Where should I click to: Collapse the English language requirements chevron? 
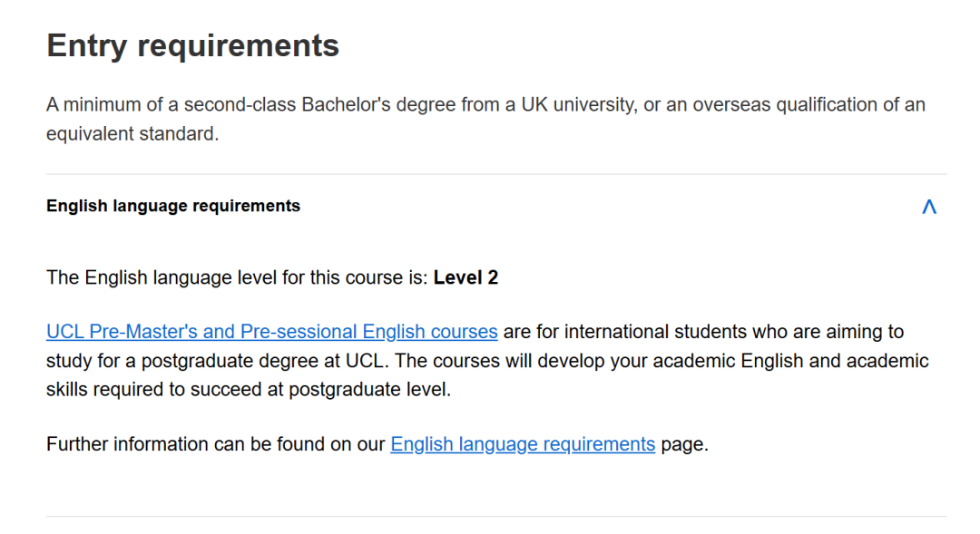[928, 207]
